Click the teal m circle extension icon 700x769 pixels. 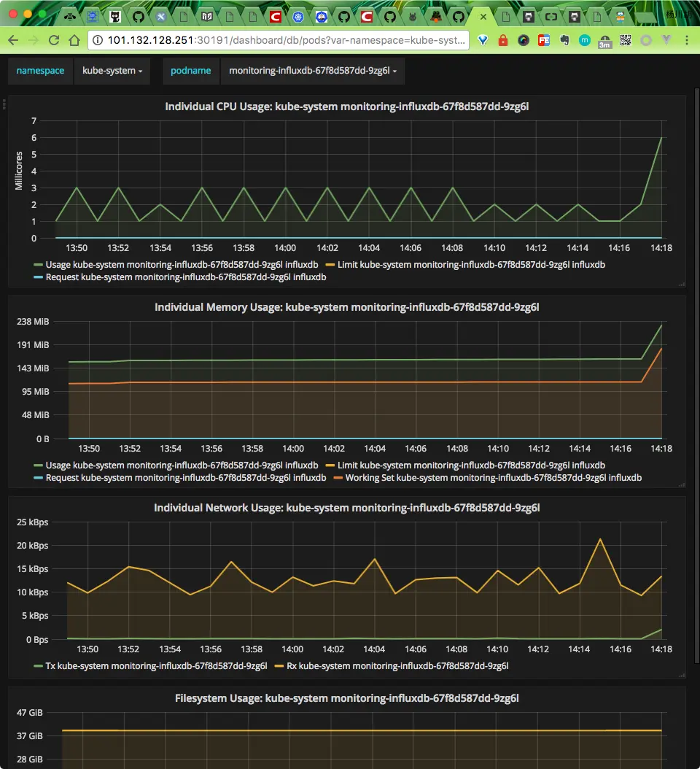pos(584,41)
